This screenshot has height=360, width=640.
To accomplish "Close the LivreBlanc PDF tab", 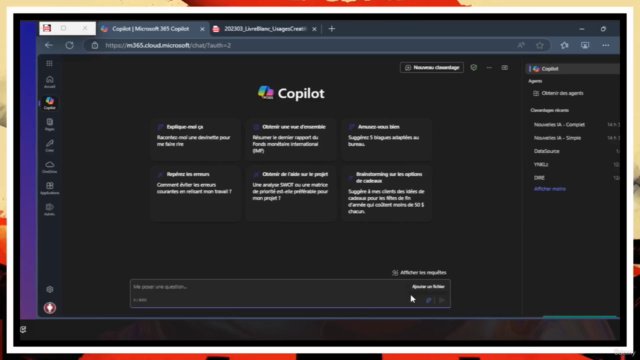I will tap(314, 29).
